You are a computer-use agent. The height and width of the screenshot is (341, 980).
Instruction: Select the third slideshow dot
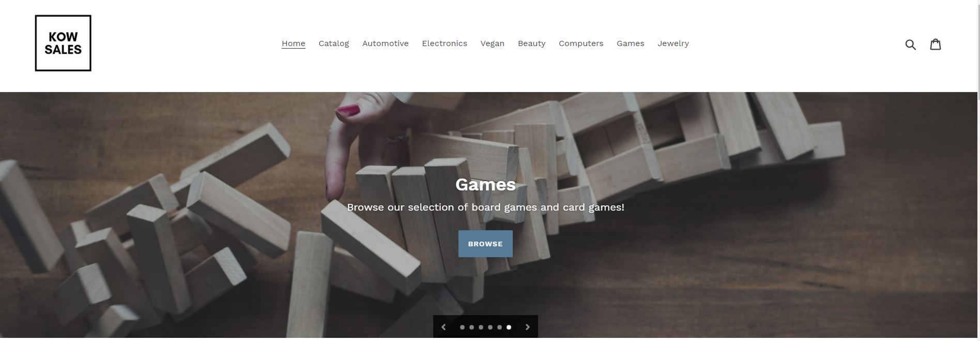(481, 327)
